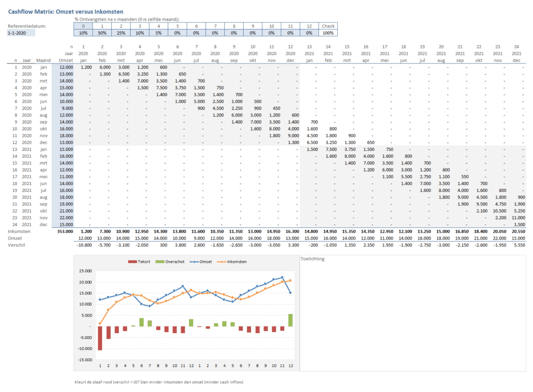Screen dimensions: 533x392
Task: Select the 25% receipts percentage cell
Action: (x=121, y=33)
